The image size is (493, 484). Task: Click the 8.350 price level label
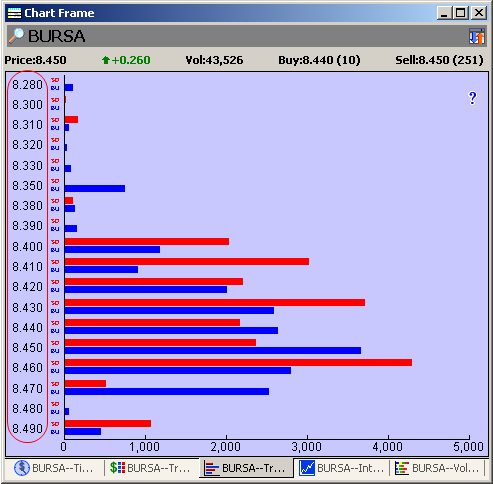(x=27, y=186)
